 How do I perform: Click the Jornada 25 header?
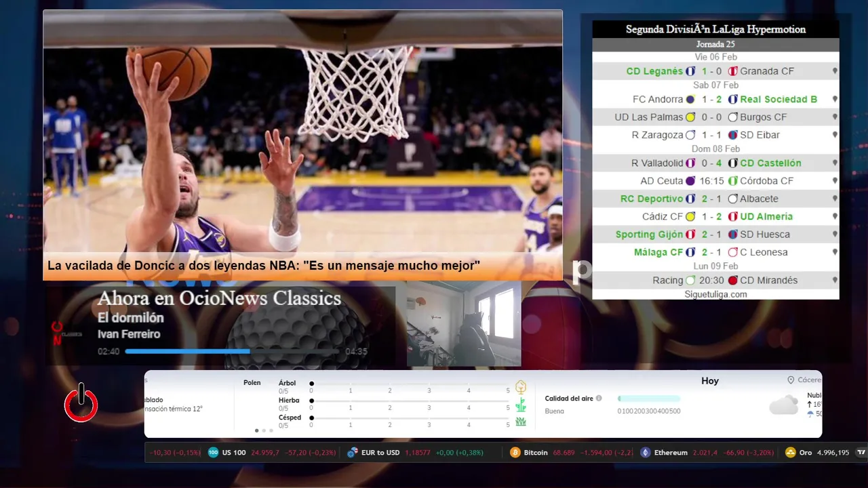click(715, 44)
